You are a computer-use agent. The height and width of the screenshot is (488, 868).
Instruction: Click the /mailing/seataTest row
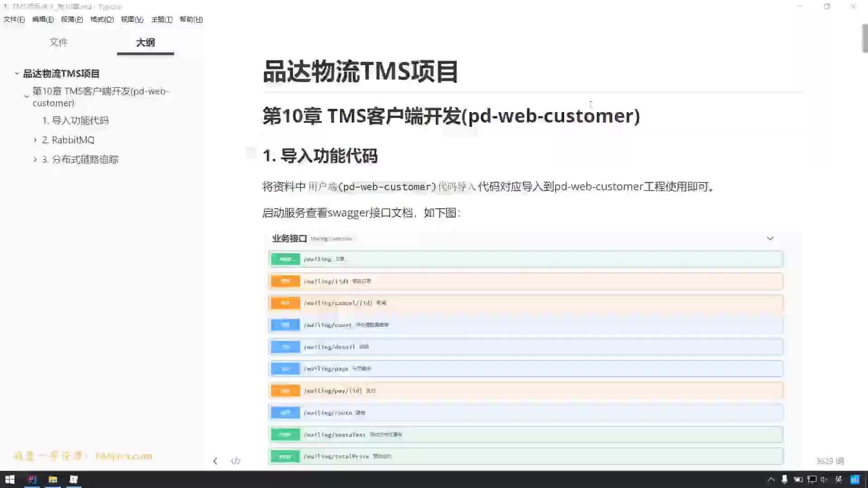pos(525,434)
